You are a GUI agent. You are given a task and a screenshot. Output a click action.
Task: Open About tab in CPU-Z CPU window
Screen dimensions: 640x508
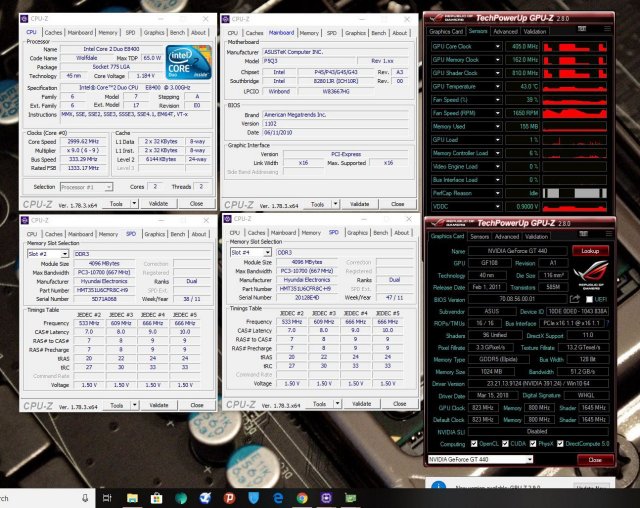[199, 33]
